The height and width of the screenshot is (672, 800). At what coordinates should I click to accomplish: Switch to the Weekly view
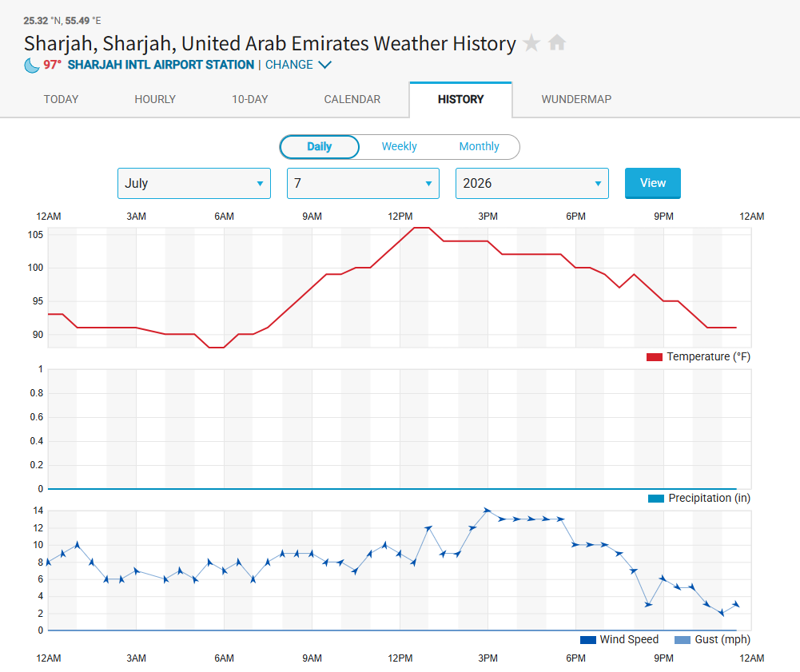399,146
